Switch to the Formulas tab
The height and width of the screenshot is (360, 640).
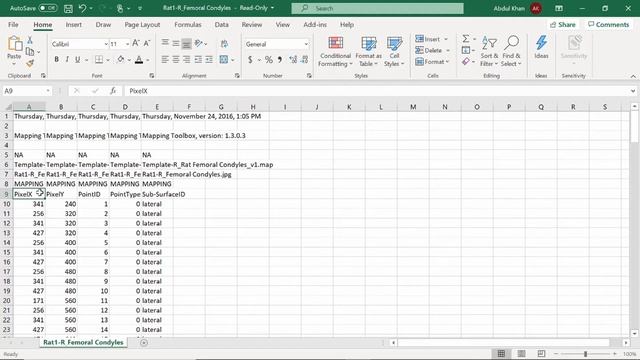pos(188,24)
